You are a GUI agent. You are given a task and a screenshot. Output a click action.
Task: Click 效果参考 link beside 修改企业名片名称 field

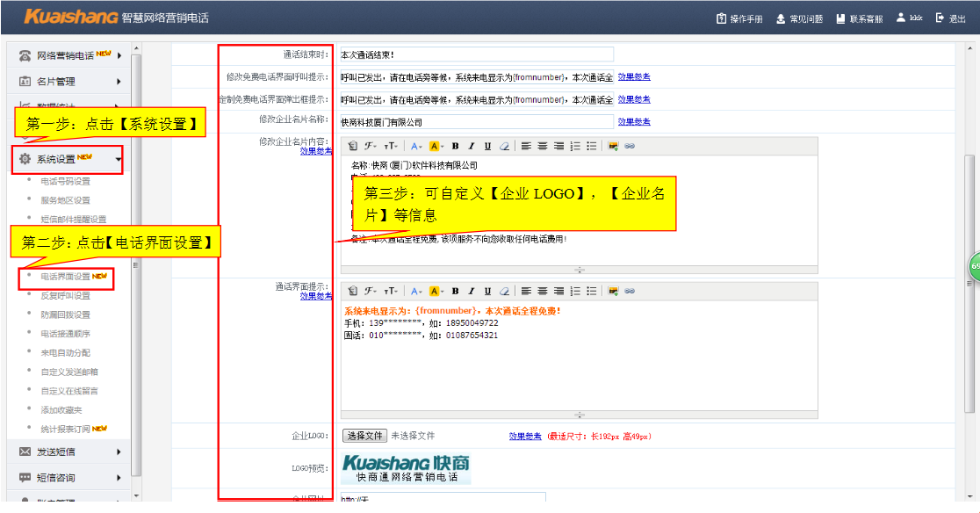[x=634, y=121]
